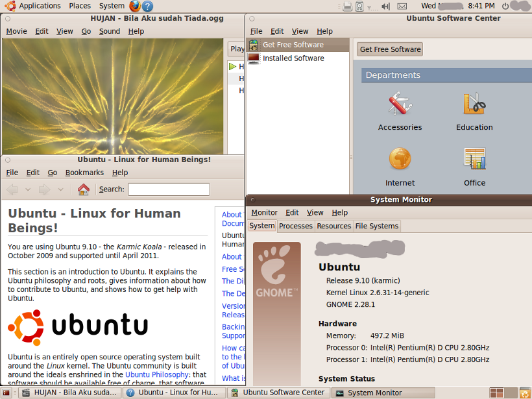This screenshot has width=532, height=399.
Task: Click the Home icon in help browser
Action: [x=84, y=189]
